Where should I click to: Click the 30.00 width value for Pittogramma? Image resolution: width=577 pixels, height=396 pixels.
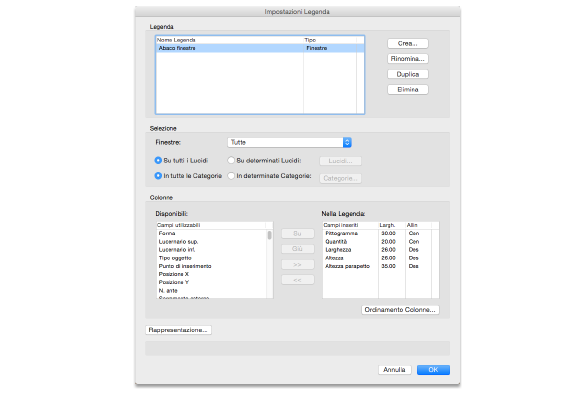click(x=389, y=233)
